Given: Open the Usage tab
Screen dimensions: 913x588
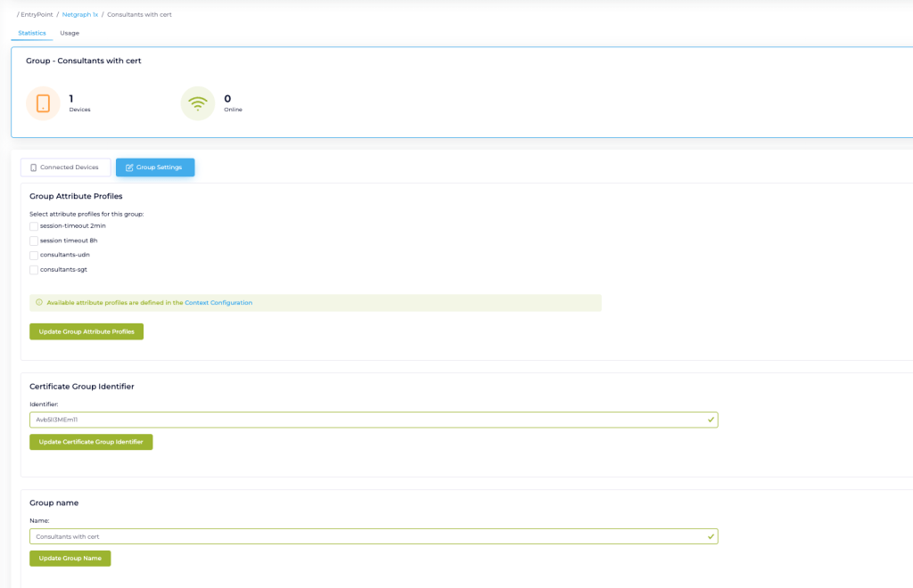Looking at the screenshot, I should (70, 33).
